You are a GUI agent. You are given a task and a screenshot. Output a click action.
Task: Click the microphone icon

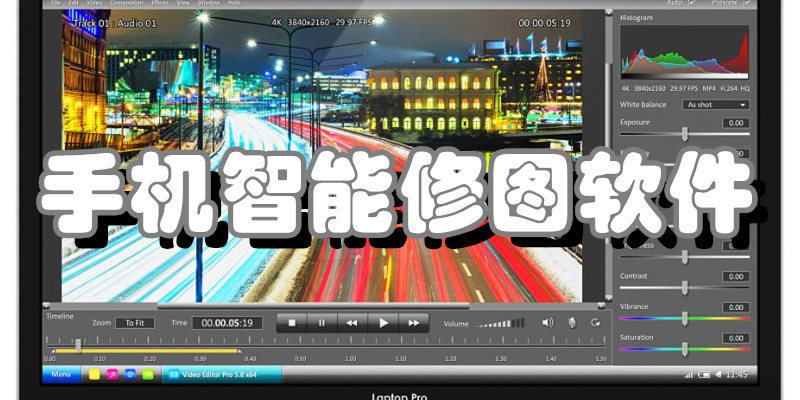572,323
